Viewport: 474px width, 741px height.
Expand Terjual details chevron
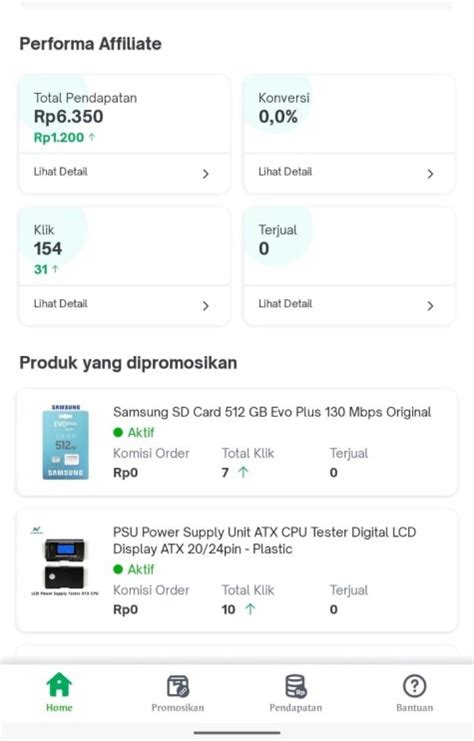(x=430, y=306)
